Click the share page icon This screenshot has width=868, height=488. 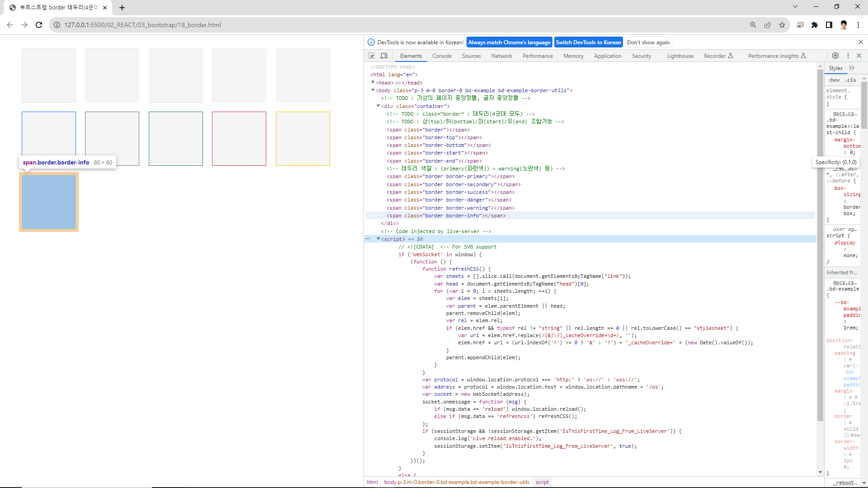point(768,25)
